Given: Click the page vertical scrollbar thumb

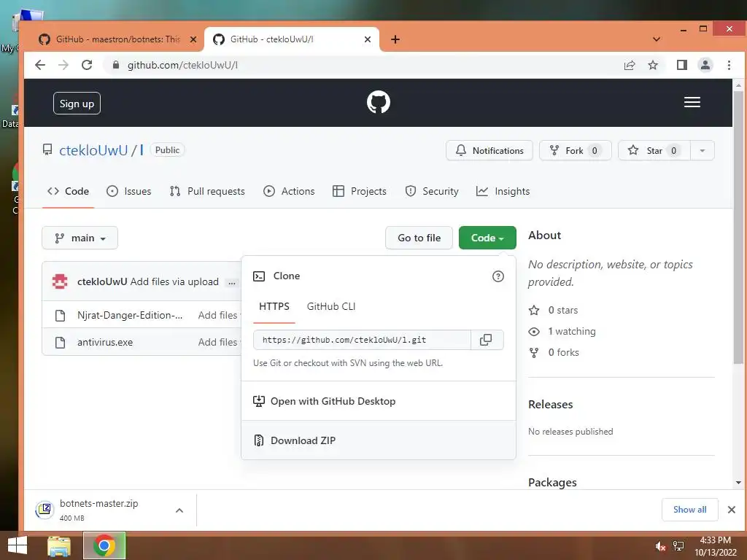Looking at the screenshot, I should coord(738,227).
